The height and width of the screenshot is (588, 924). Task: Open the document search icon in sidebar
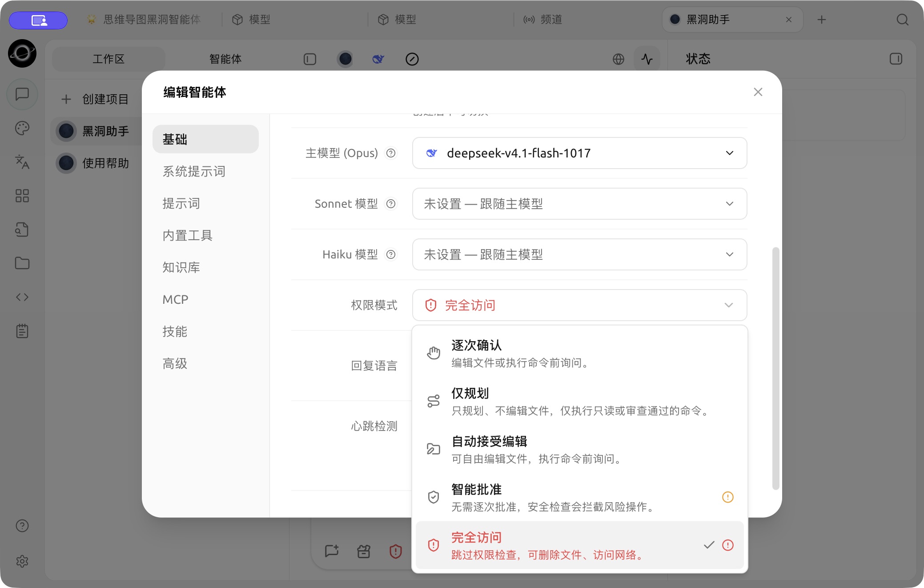pyautogui.click(x=22, y=230)
